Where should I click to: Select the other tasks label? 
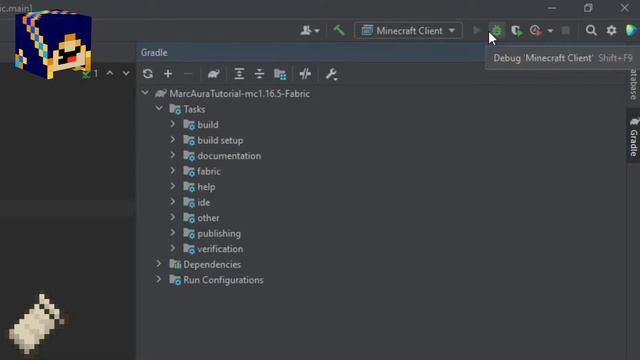(208, 218)
